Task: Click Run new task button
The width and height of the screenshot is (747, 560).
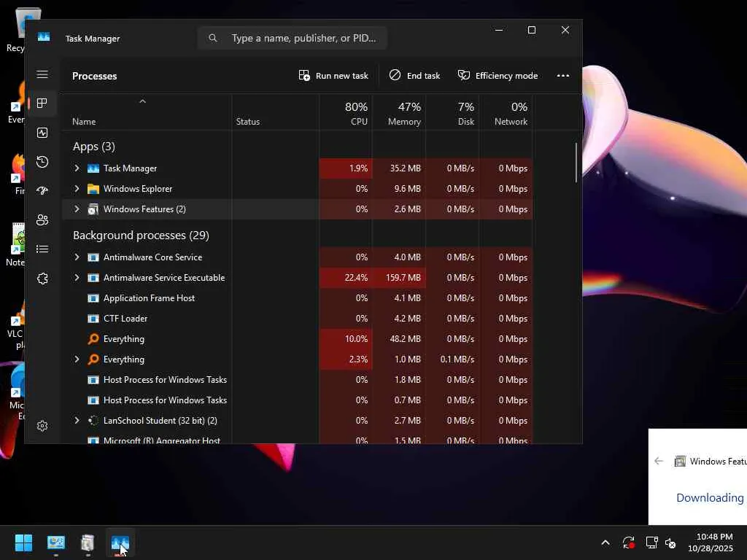Action: coord(333,76)
